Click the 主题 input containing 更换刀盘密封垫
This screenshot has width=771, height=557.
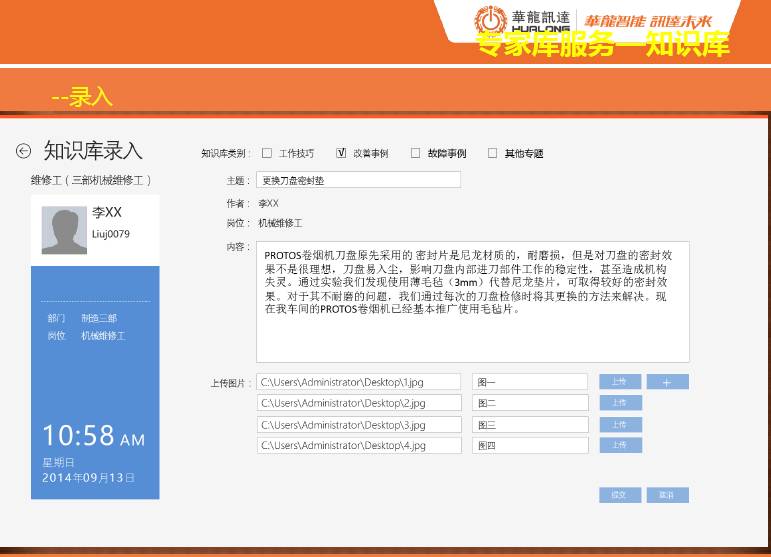click(358, 180)
